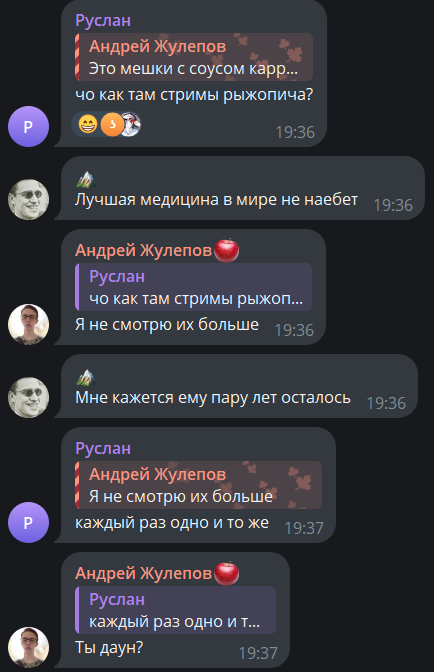Open quoted reply 'каждый раз одно и т…'
This screenshot has height=672, width=434.
pyautogui.click(x=175, y=610)
